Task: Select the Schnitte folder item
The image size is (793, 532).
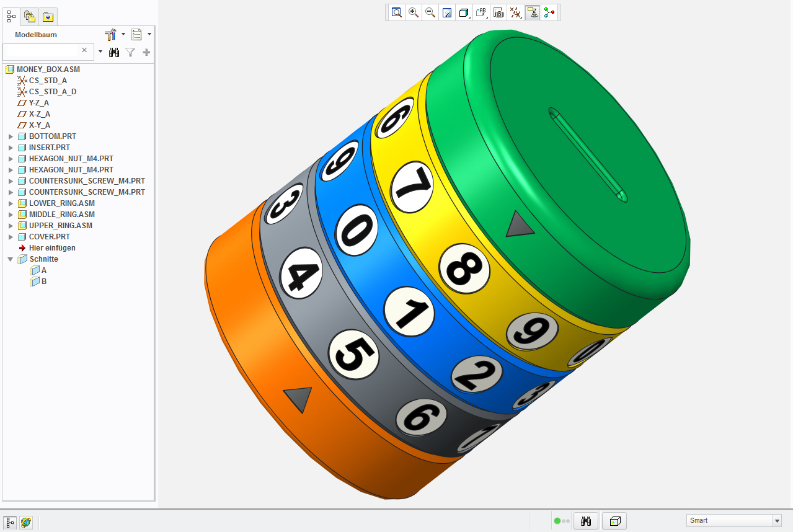Action: pyautogui.click(x=43, y=259)
